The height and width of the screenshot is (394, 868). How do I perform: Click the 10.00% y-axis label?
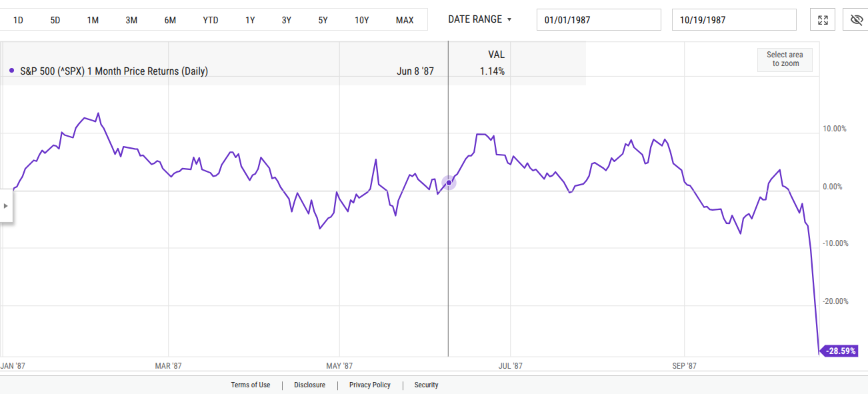(835, 129)
